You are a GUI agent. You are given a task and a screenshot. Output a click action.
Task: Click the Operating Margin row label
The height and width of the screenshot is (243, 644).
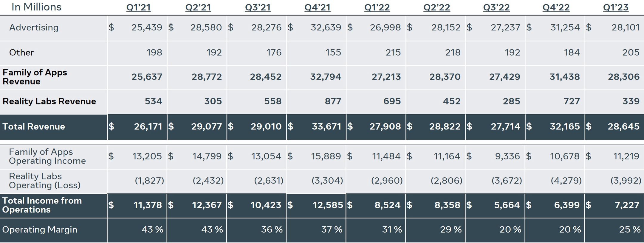point(40,230)
